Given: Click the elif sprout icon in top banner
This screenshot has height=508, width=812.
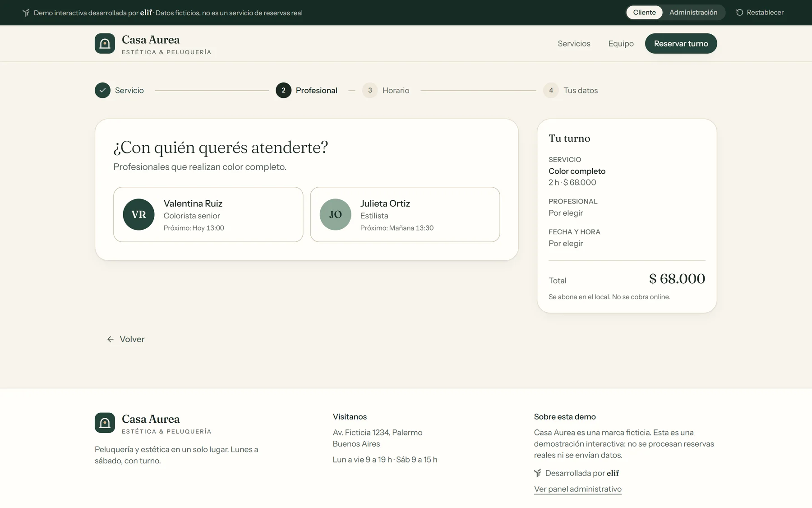Looking at the screenshot, I should (26, 13).
